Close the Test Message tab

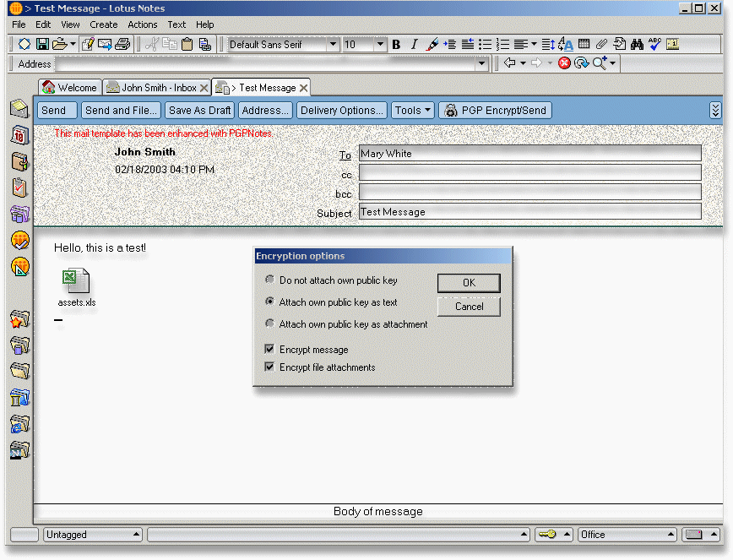coord(303,88)
